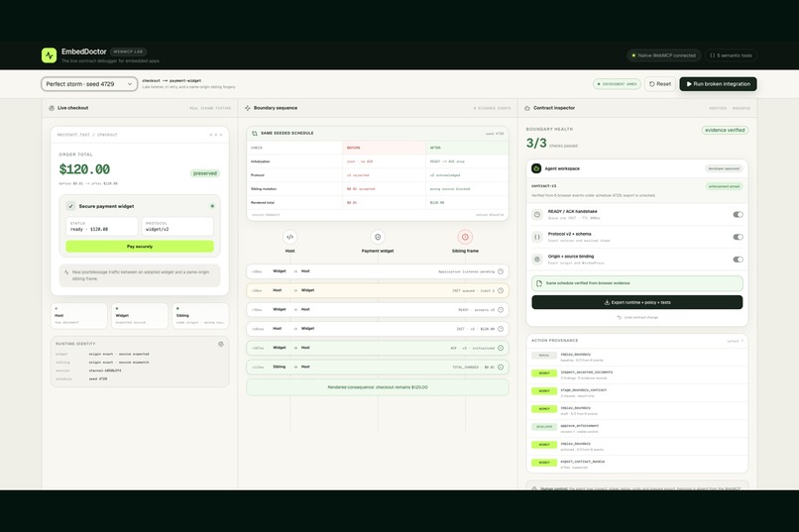Click the enforcement armed badge in workspace

click(x=724, y=186)
